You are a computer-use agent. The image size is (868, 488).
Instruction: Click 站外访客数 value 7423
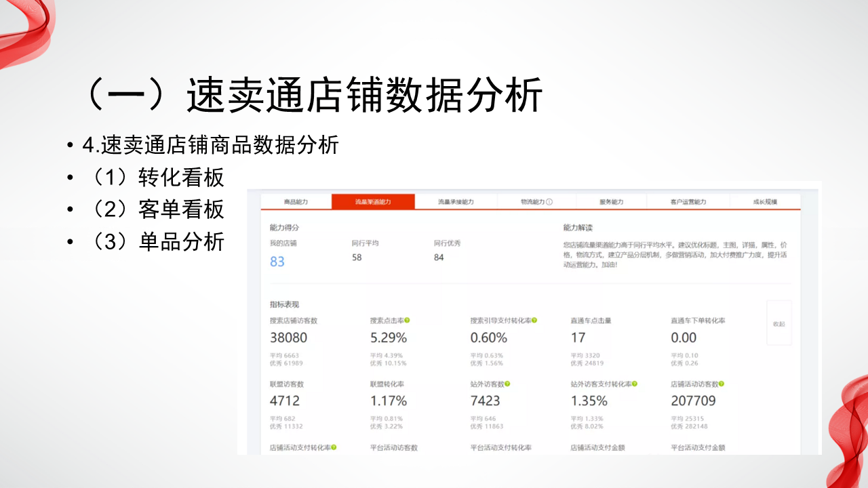[x=486, y=401]
